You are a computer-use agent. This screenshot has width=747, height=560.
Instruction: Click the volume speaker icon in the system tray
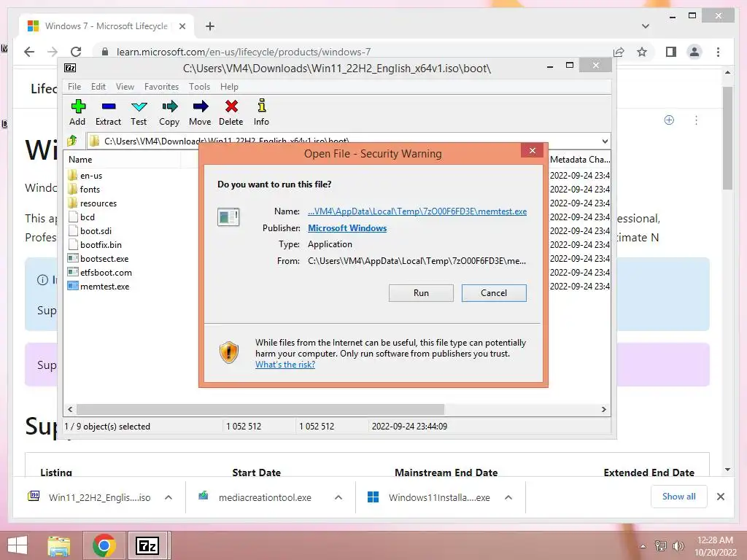point(678,546)
